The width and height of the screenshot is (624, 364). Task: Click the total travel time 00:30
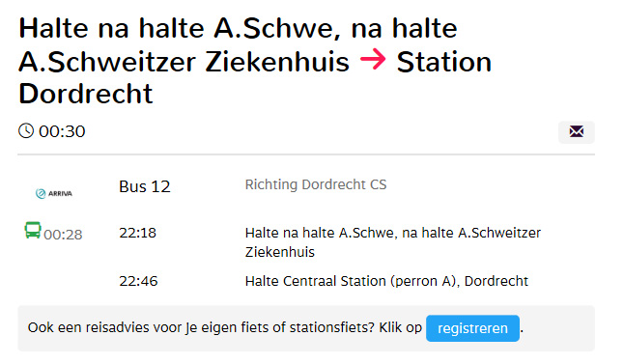point(62,131)
